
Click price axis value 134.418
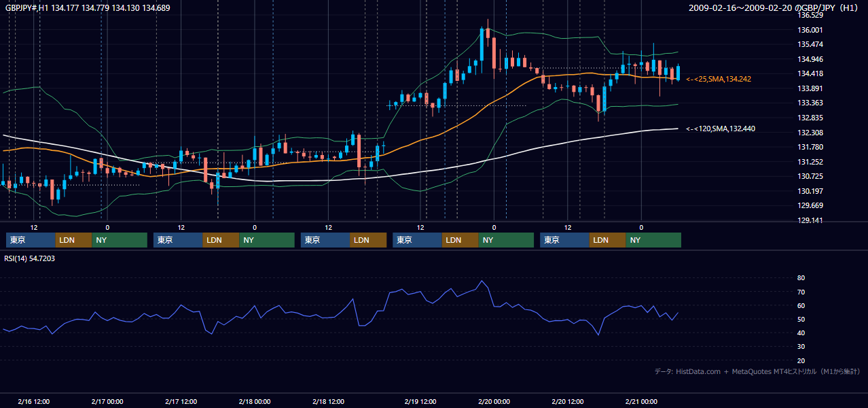[x=810, y=74]
